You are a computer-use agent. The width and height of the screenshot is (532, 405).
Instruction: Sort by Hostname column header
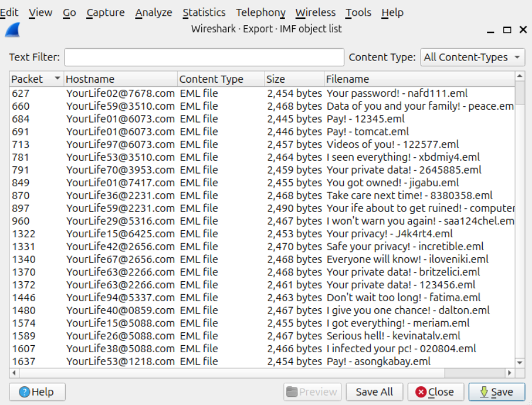120,79
